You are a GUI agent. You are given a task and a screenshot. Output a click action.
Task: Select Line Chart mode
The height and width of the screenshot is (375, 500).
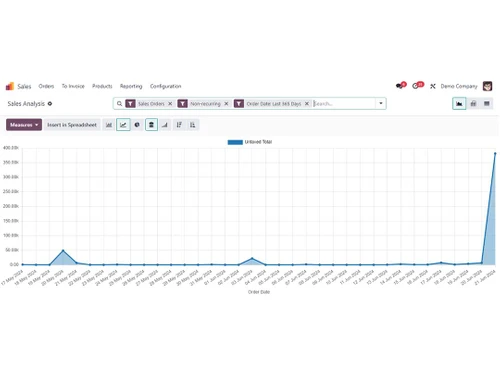click(x=123, y=125)
